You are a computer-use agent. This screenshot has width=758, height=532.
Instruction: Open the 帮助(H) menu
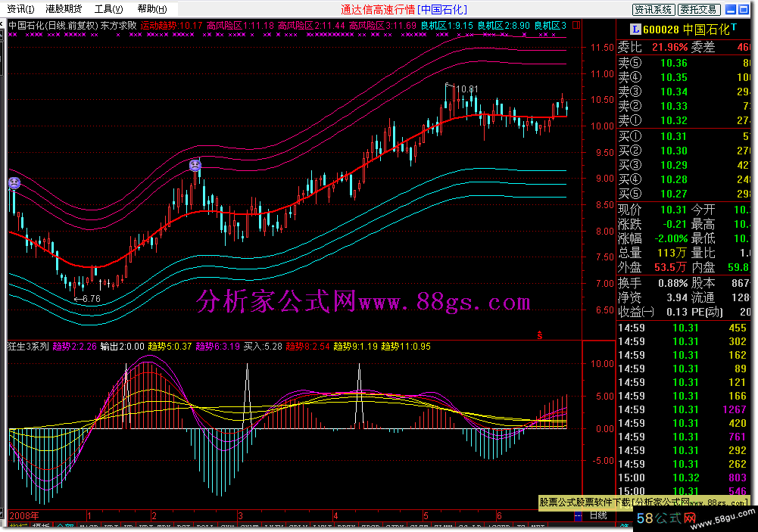coord(151,8)
